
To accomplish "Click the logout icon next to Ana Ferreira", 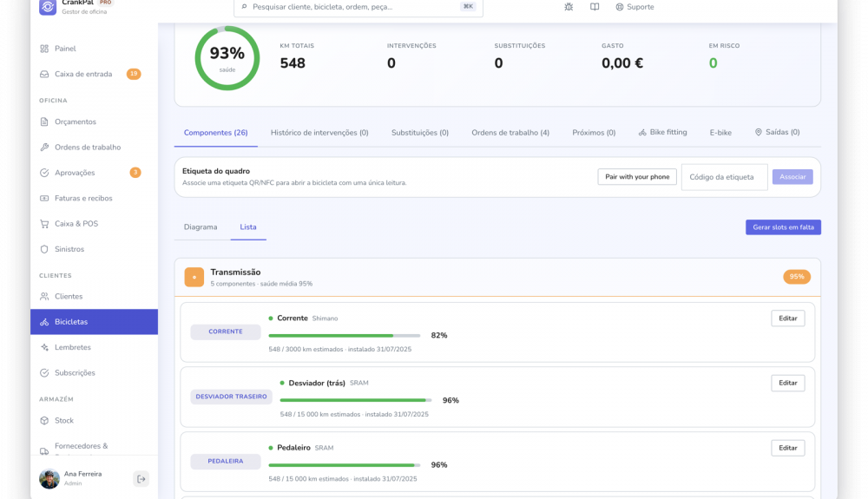I will coord(141,478).
